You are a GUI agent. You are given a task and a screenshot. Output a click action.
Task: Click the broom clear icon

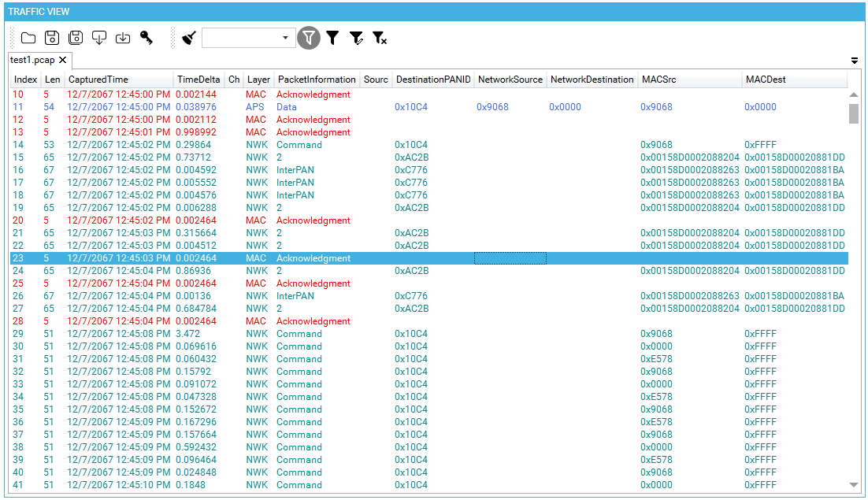click(x=189, y=38)
